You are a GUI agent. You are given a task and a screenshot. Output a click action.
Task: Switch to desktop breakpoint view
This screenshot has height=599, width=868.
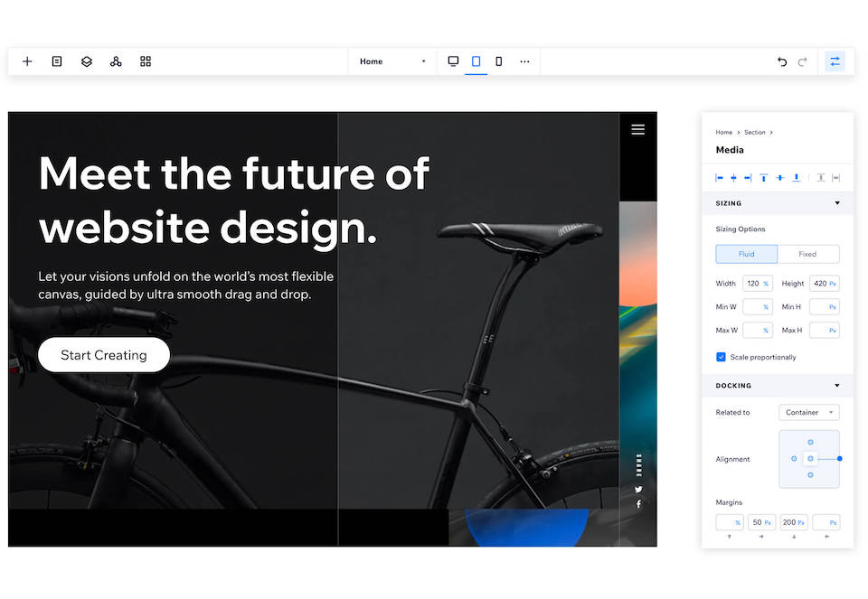[x=453, y=61]
